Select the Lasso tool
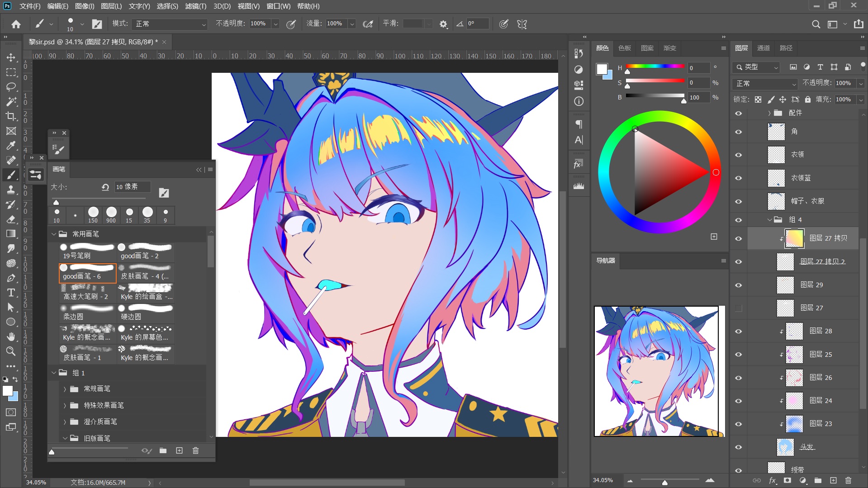 pos(11,87)
